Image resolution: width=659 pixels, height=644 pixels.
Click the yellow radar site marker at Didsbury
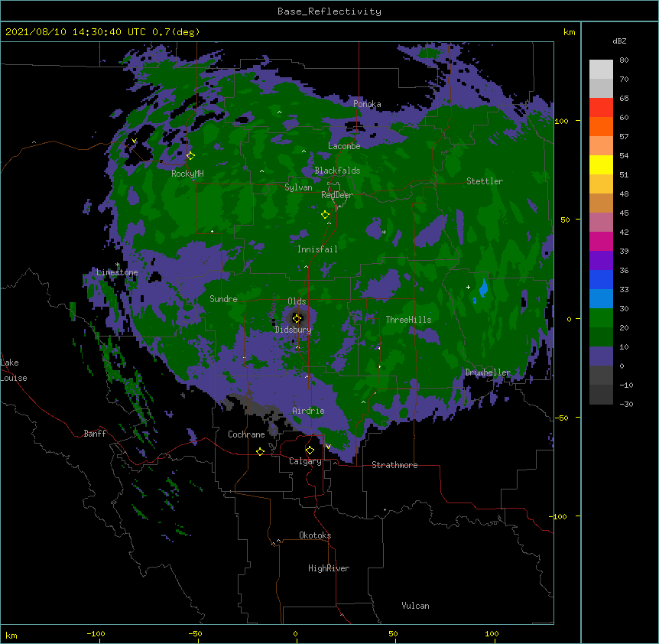(x=297, y=319)
